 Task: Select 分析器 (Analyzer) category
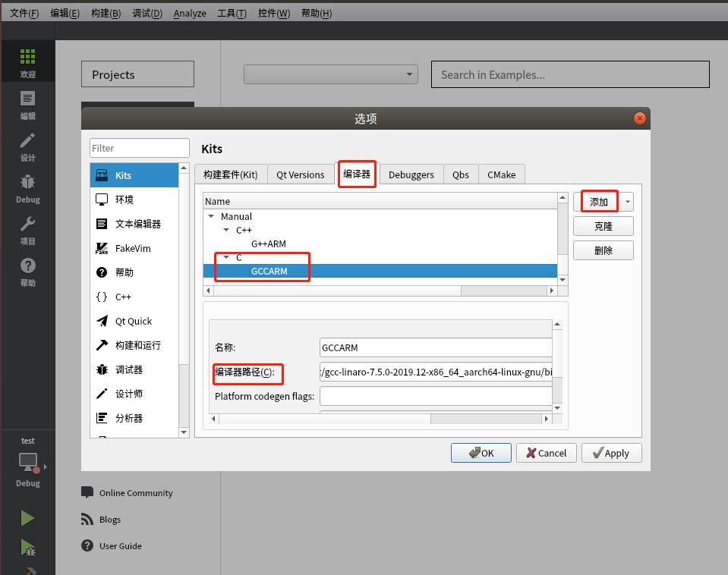(x=134, y=418)
